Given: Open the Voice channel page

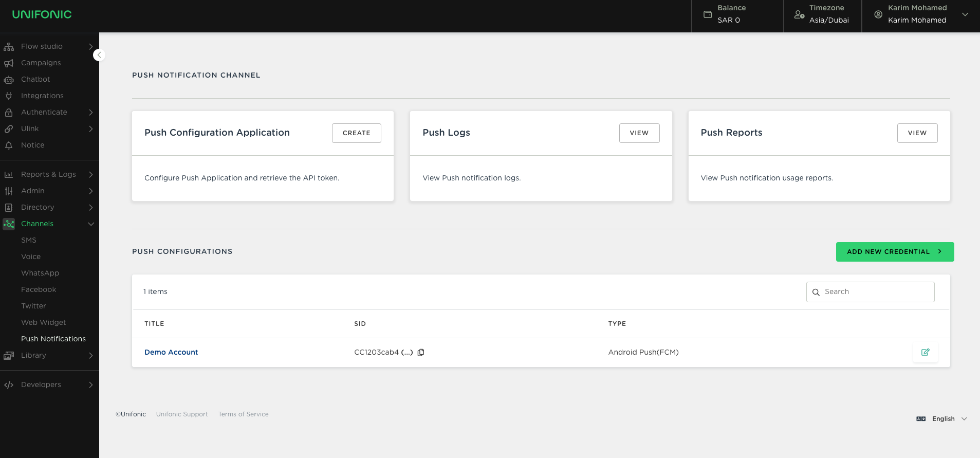Looking at the screenshot, I should point(31,257).
